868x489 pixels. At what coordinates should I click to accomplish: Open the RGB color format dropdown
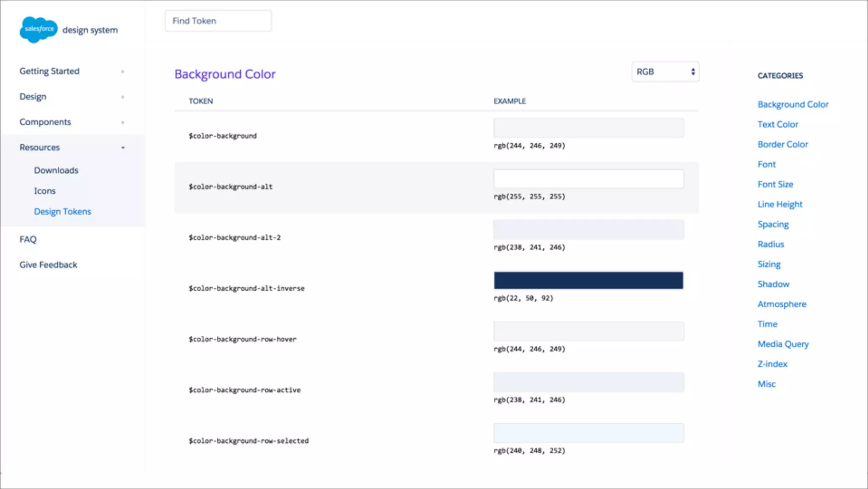pyautogui.click(x=665, y=72)
